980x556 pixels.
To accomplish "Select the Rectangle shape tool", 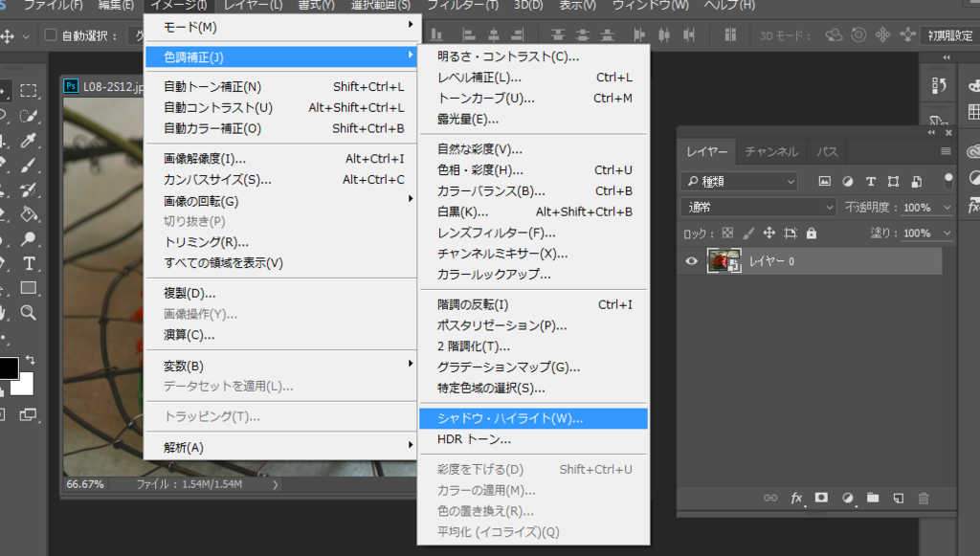I will coord(28,288).
